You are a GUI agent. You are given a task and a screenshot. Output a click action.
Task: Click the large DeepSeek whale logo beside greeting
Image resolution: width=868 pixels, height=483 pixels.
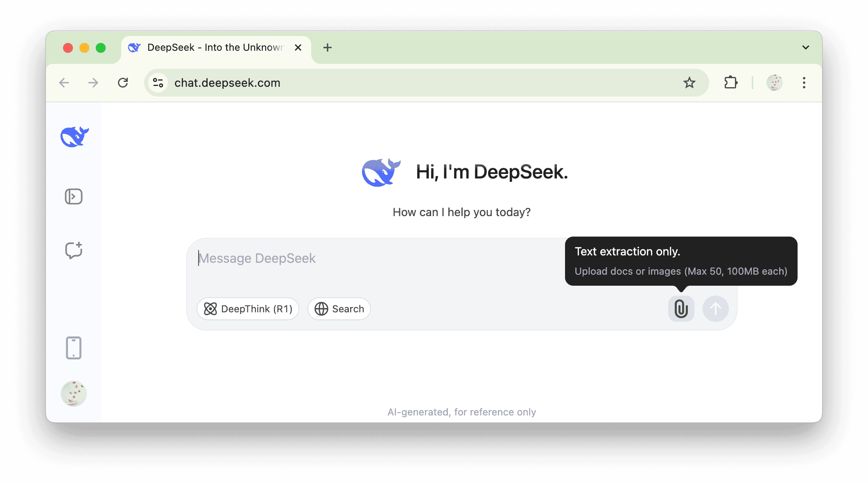(x=381, y=172)
